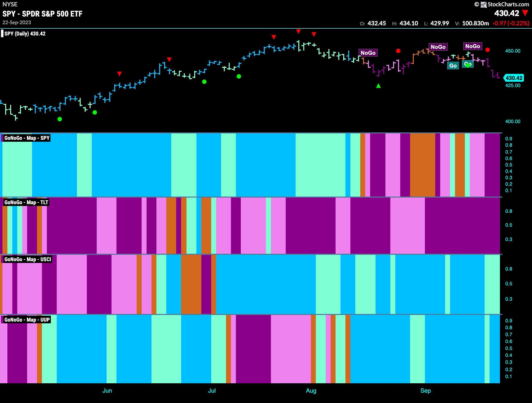The image size is (532, 403).
Task: Click the cyan 430.42 current price tag
Action: 514,78
